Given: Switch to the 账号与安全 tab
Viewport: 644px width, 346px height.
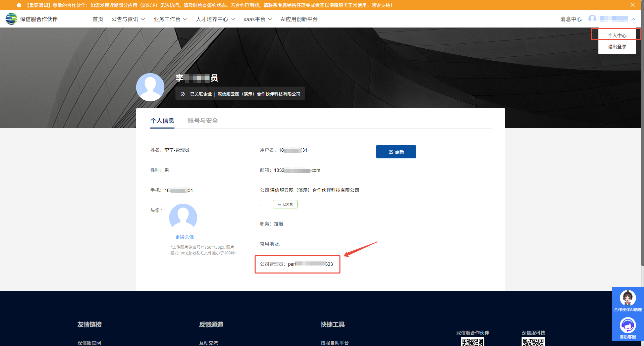Looking at the screenshot, I should 203,121.
